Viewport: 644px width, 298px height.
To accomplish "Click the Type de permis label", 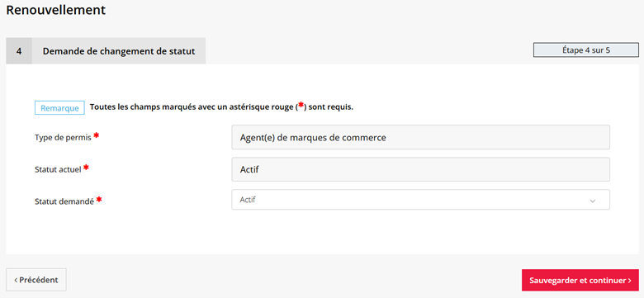I will (x=64, y=138).
